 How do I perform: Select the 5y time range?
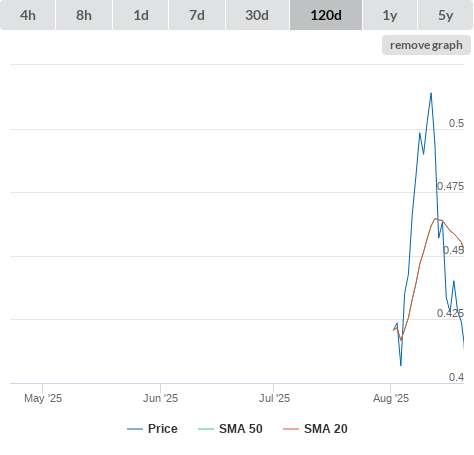pyautogui.click(x=446, y=15)
